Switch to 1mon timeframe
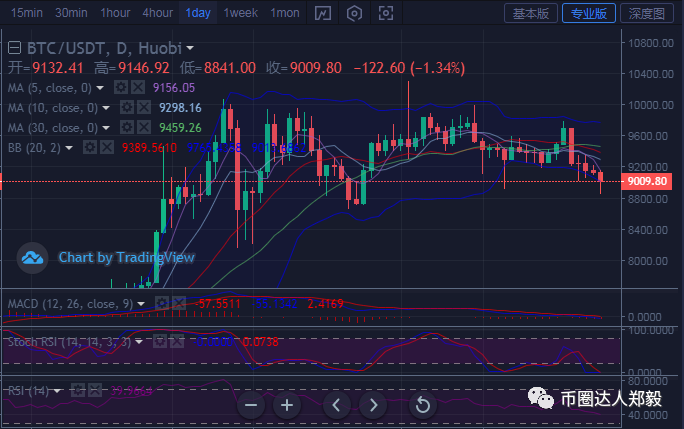 tap(285, 13)
